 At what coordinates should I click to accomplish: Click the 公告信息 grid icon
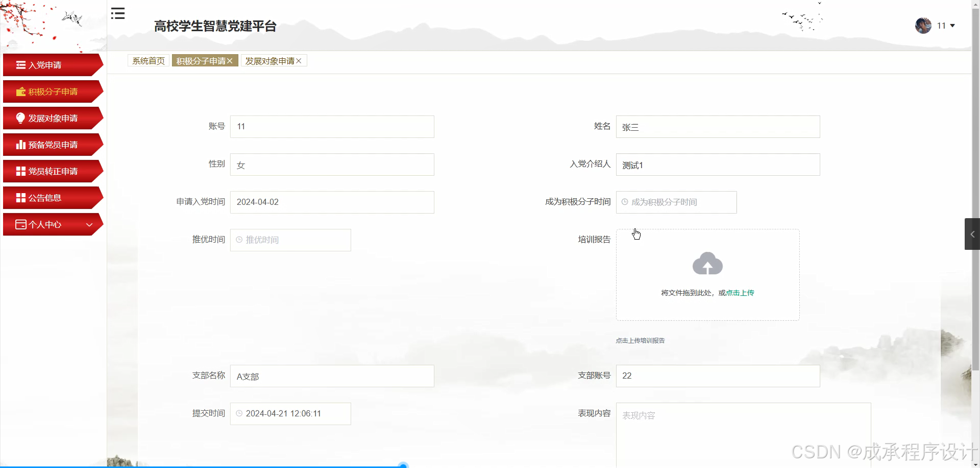tap(20, 198)
